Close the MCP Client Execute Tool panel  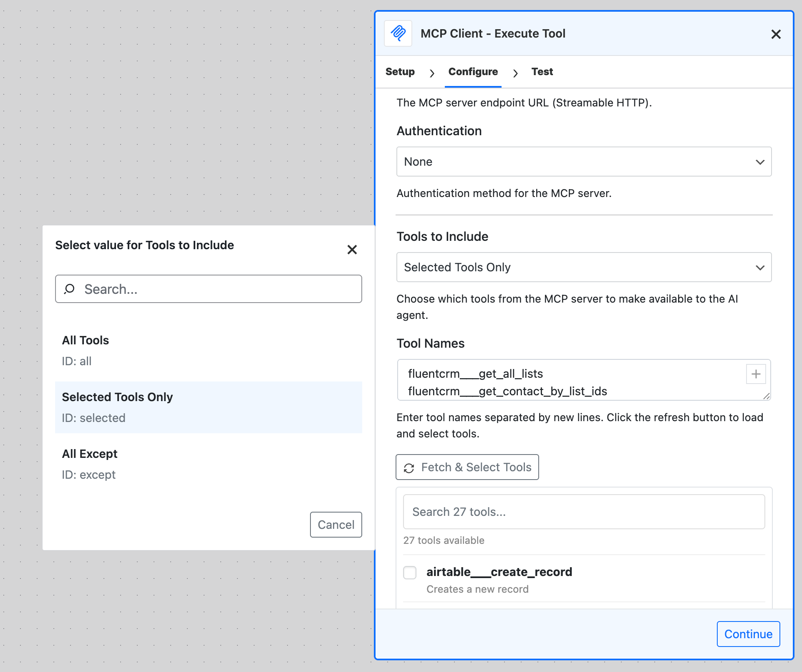[776, 34]
